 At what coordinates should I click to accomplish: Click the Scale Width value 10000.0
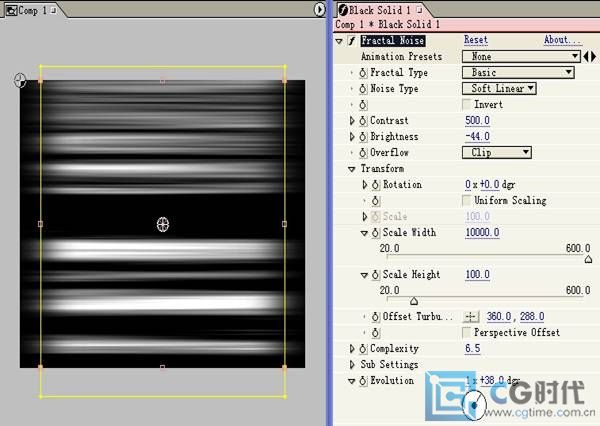[482, 233]
